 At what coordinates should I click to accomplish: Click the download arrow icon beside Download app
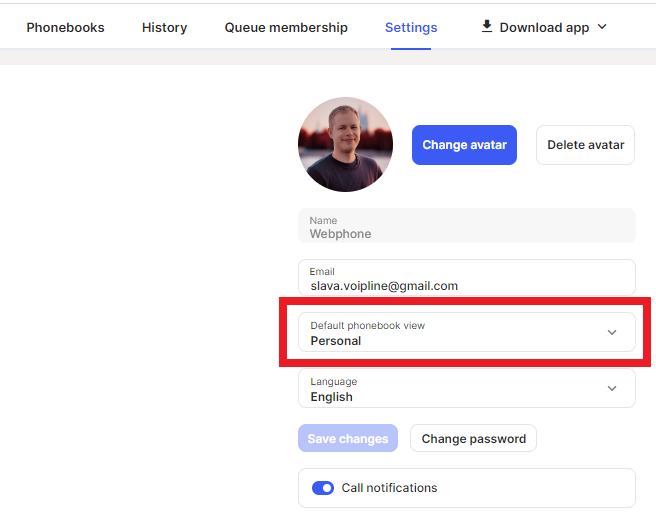(x=487, y=26)
